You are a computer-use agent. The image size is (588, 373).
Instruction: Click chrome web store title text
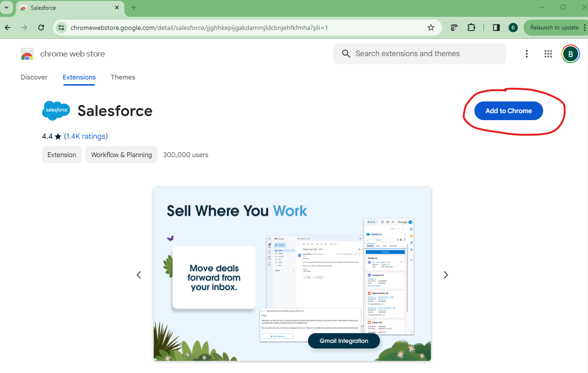click(x=72, y=54)
